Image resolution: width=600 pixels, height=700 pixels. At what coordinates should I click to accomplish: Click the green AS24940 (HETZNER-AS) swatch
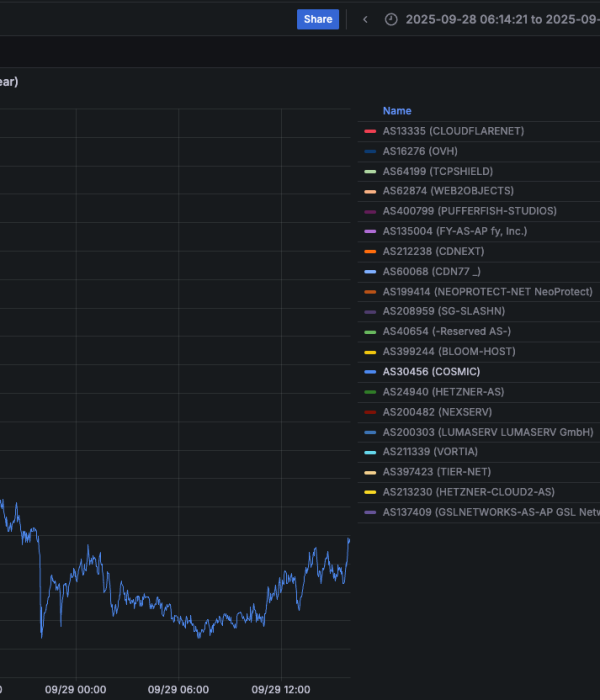[x=370, y=392]
